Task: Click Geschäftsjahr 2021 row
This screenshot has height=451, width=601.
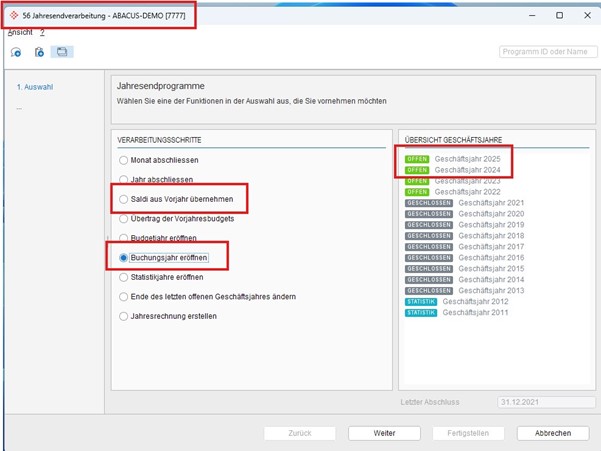Action: click(x=465, y=203)
